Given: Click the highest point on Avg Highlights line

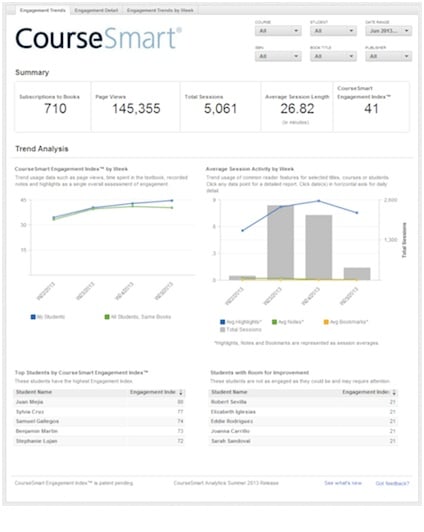Looking at the screenshot, I should tap(319, 201).
